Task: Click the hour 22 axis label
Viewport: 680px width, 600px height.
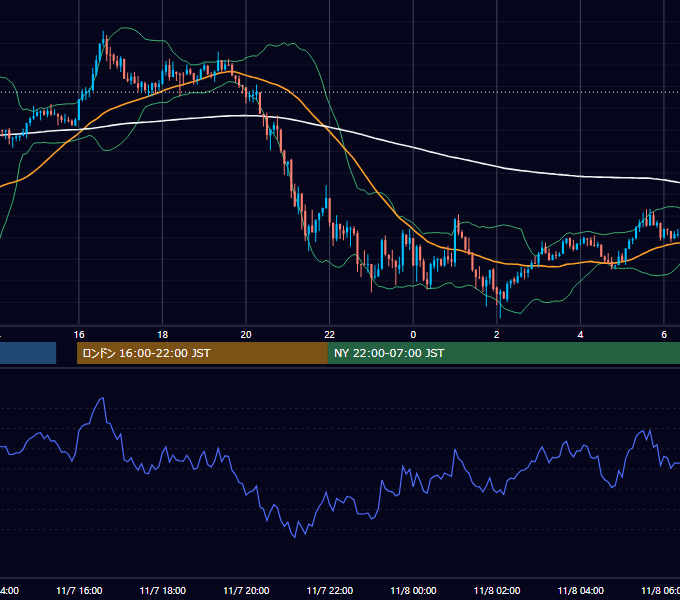Action: tap(330, 335)
